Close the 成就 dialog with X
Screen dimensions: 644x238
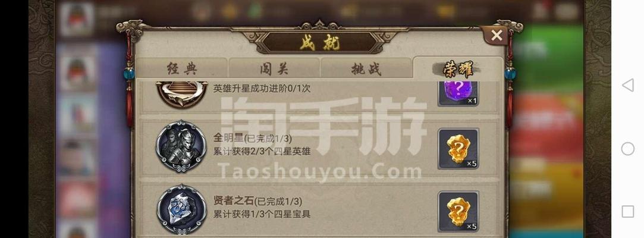pyautogui.click(x=496, y=35)
